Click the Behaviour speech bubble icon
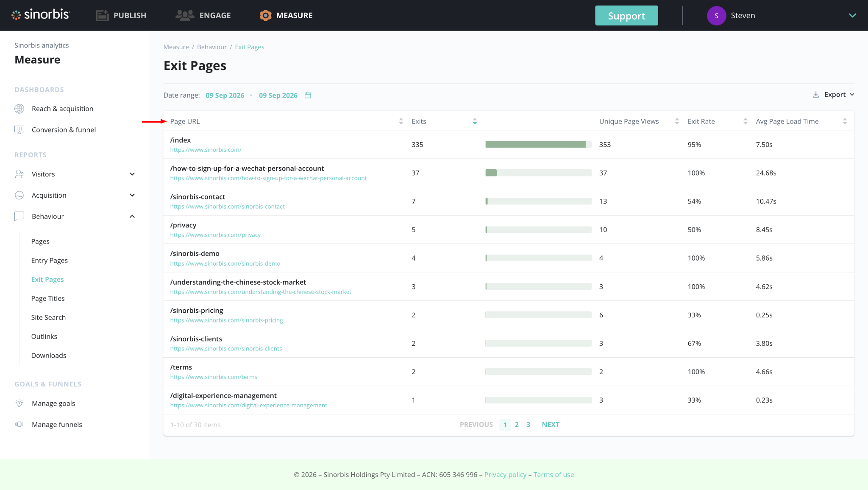 19,216
